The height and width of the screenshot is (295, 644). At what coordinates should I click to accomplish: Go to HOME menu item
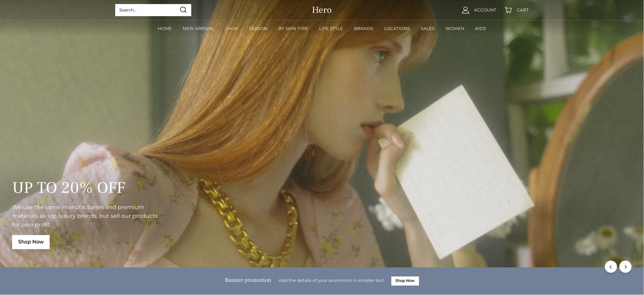pos(165,29)
